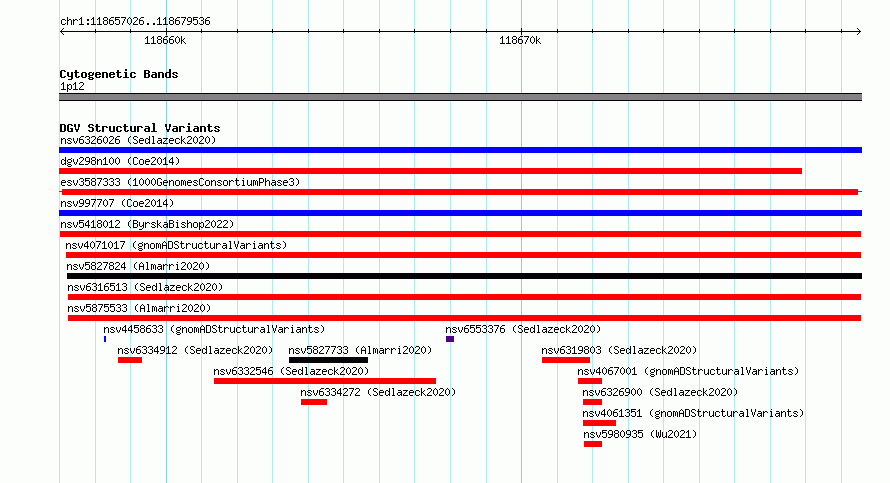Click the nsv997707 (Coe2014) label

click(117, 203)
